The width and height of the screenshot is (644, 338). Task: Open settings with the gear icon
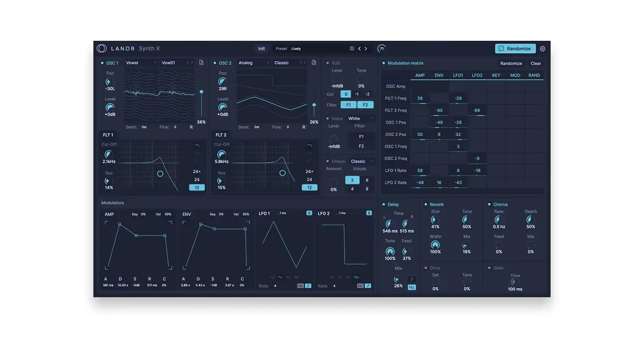pyautogui.click(x=543, y=49)
